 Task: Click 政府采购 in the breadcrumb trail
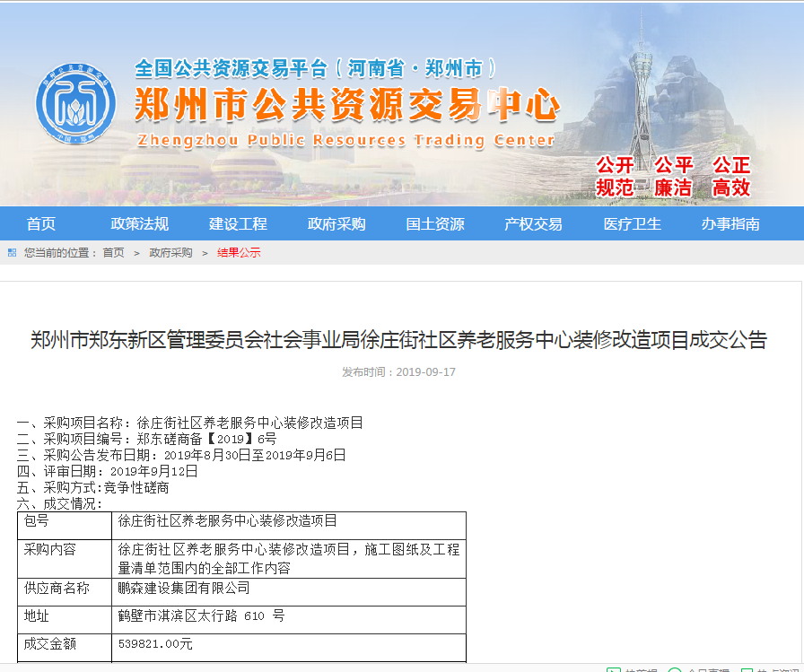click(x=170, y=252)
